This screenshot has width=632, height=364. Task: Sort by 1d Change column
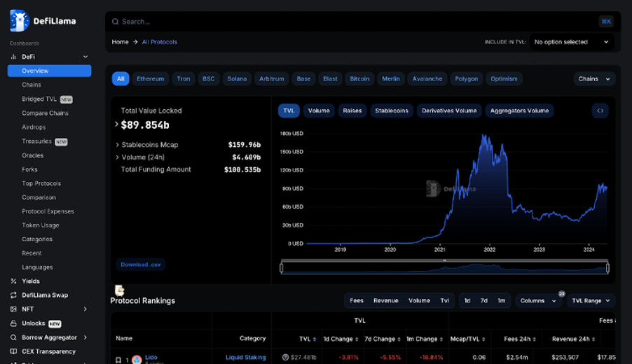click(x=357, y=339)
